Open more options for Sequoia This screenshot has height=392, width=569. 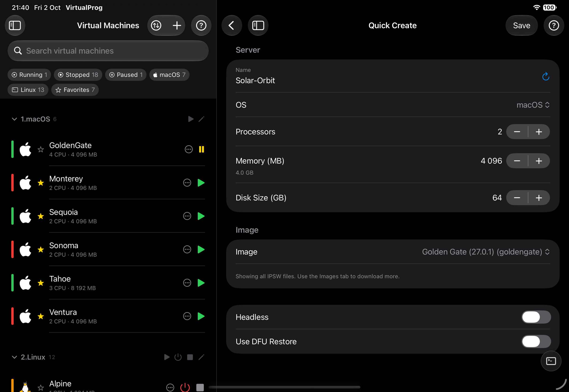[x=187, y=216]
